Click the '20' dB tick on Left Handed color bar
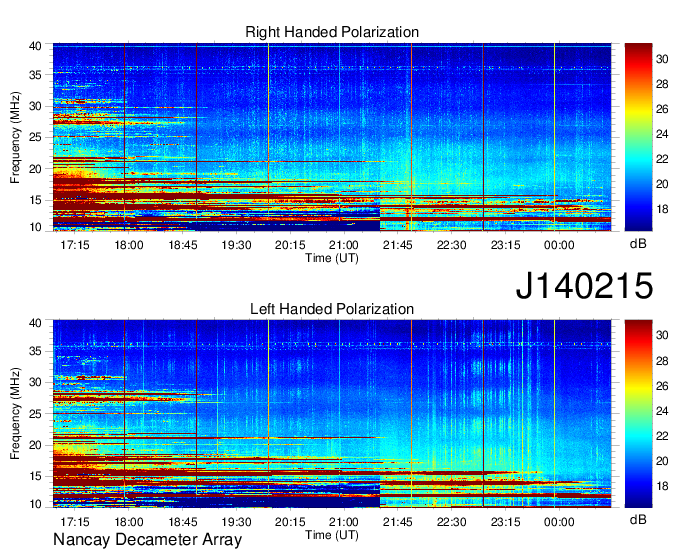 662,461
